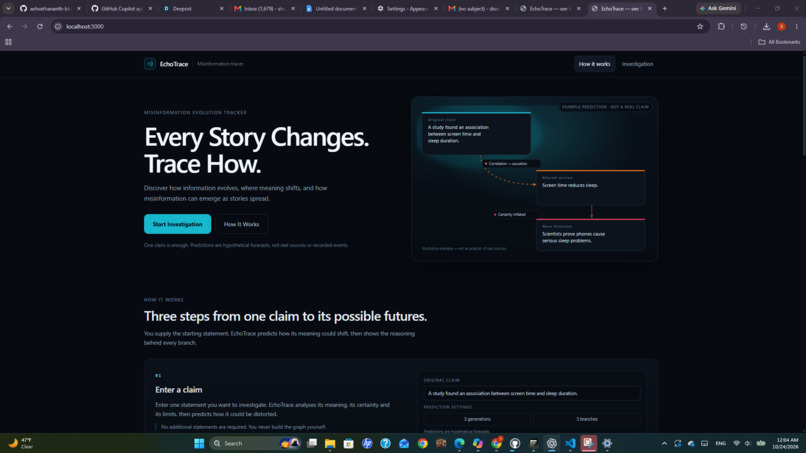Click the 'Enter a claim' step heading
Image resolution: width=806 pixels, height=453 pixels.
click(178, 390)
